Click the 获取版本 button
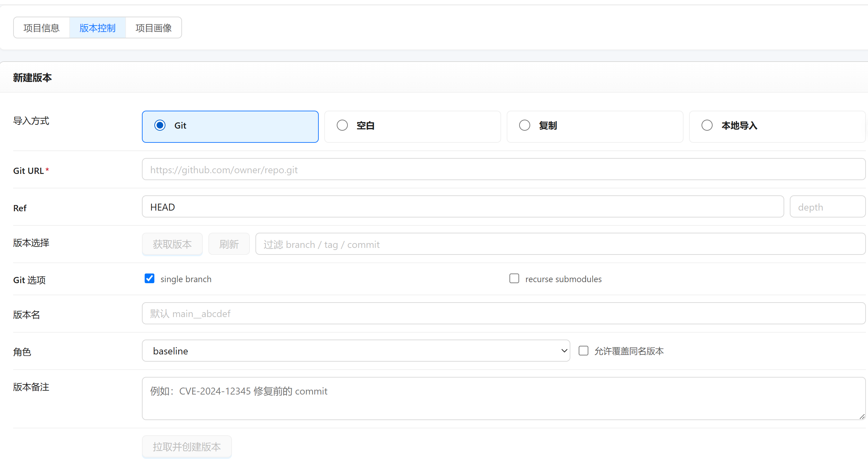This screenshot has height=473, width=868. coord(172,244)
